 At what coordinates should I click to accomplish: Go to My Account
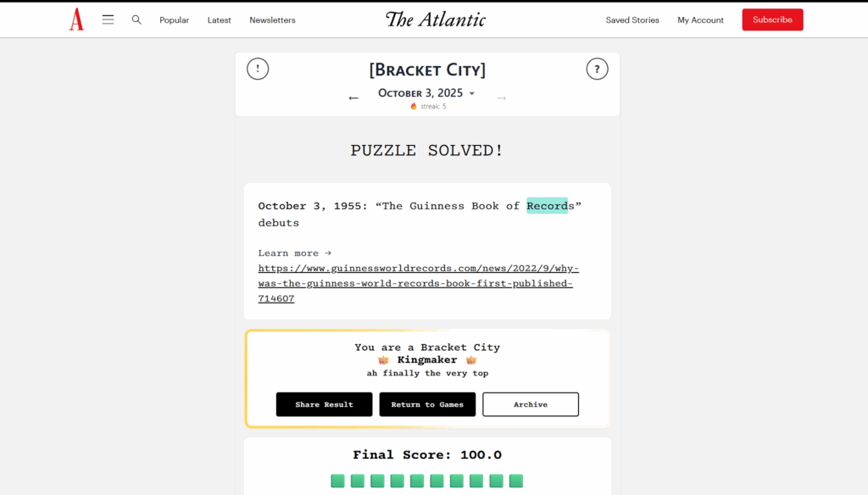coord(700,19)
